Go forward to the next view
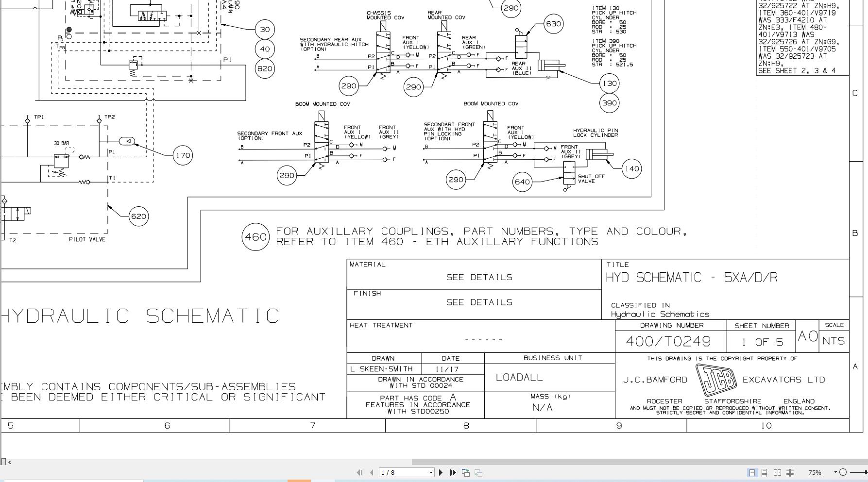Viewport: 868px width, 482px height. 478,472
